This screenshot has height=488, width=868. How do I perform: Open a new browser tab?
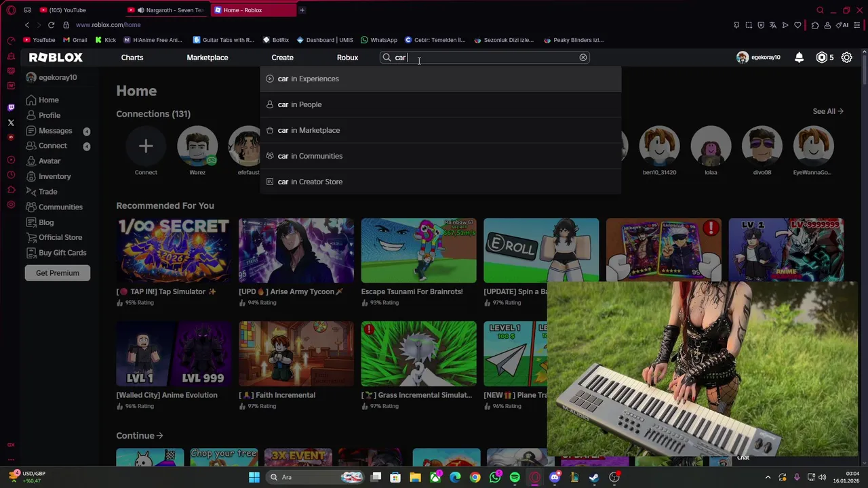click(302, 10)
